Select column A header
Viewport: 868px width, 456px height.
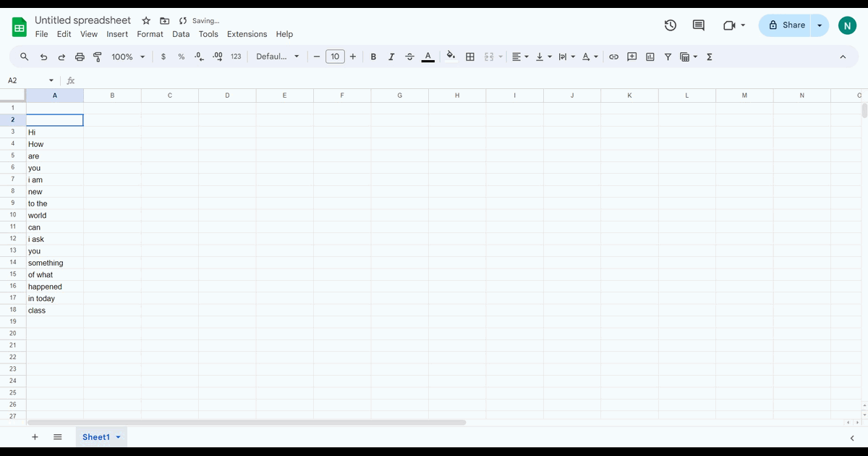click(x=55, y=96)
